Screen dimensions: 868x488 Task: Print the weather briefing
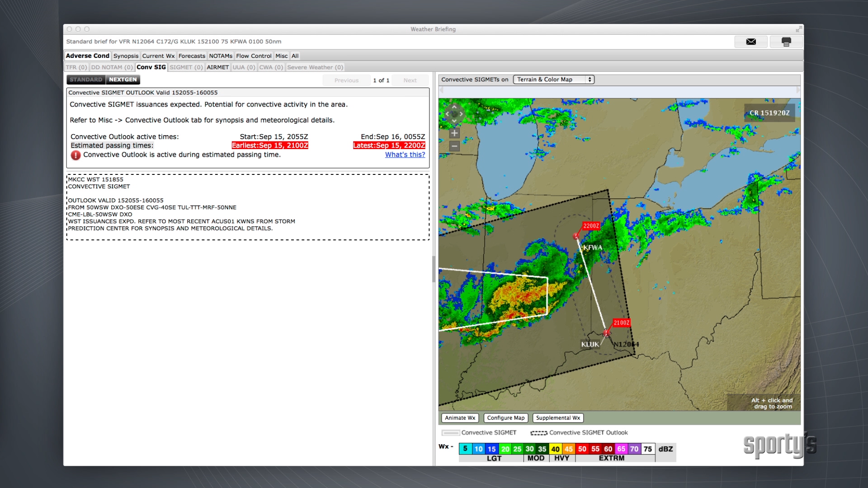[787, 42]
